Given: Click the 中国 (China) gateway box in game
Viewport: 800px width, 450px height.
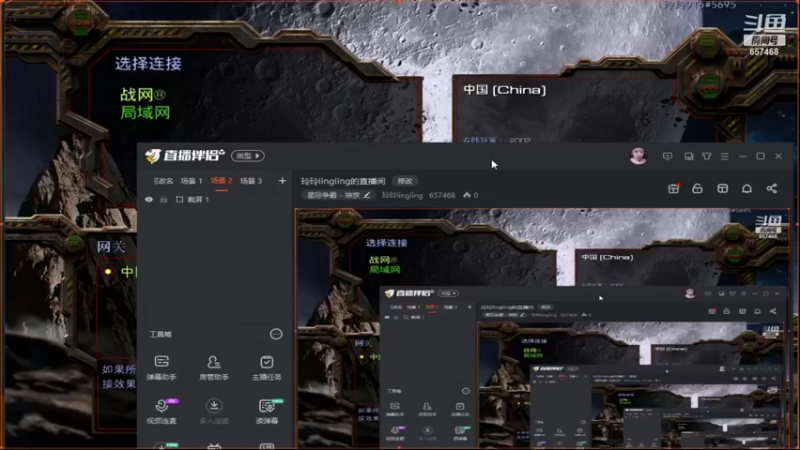Looking at the screenshot, I should [505, 90].
